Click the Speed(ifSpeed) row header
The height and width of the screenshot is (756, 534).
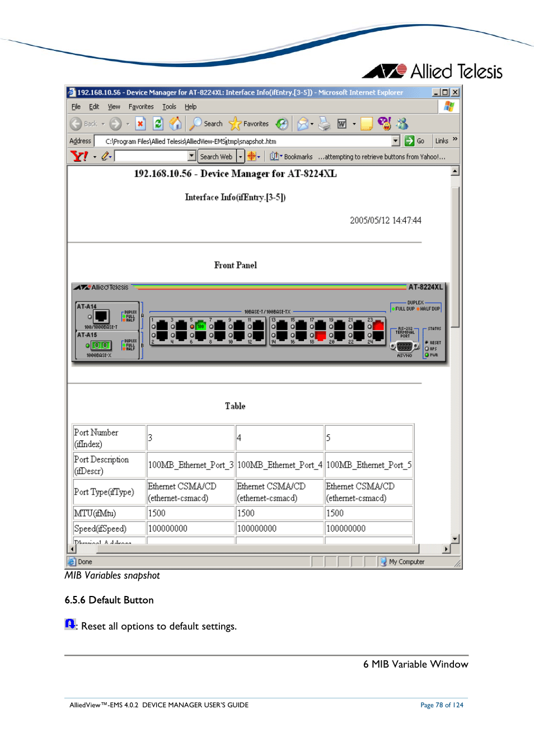(x=109, y=528)
